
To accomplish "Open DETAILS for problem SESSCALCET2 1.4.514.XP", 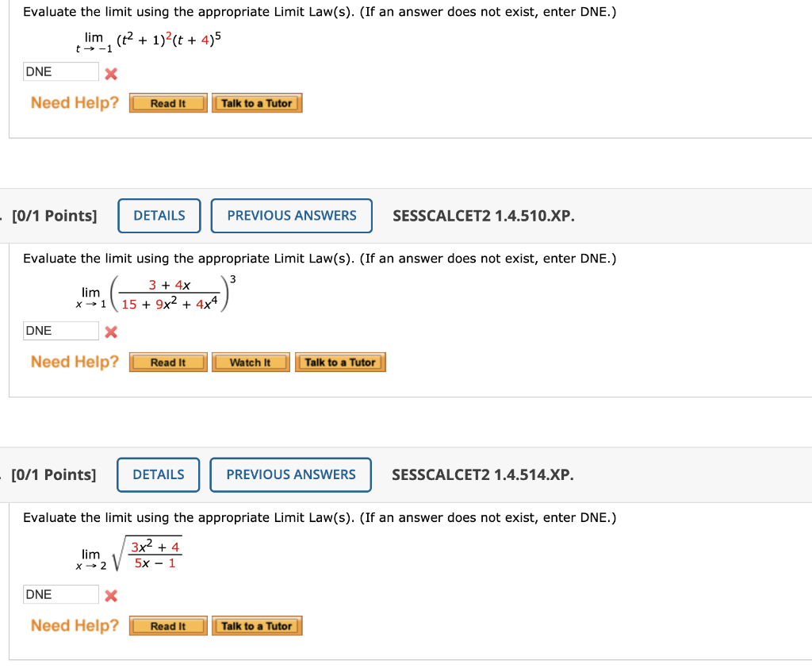I will (x=158, y=474).
